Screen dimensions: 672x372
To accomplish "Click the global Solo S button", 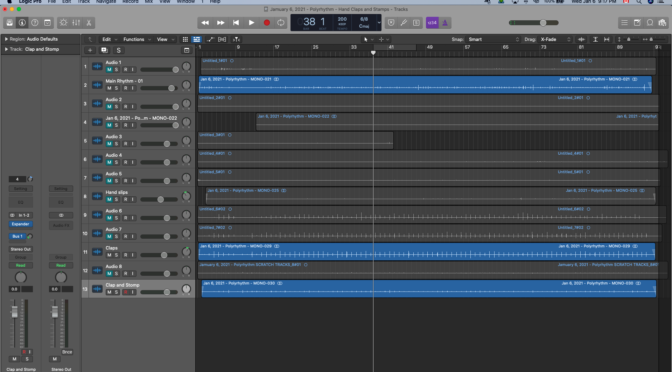I will (118, 50).
